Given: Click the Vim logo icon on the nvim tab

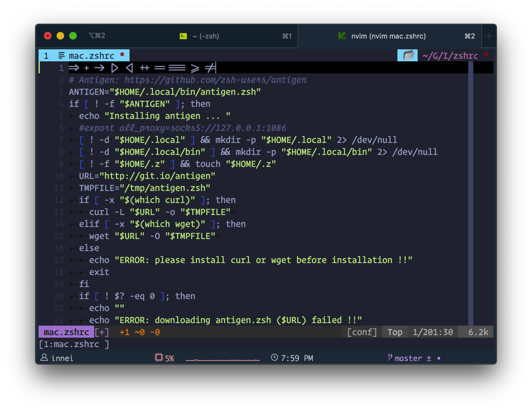Looking at the screenshot, I should [342, 36].
